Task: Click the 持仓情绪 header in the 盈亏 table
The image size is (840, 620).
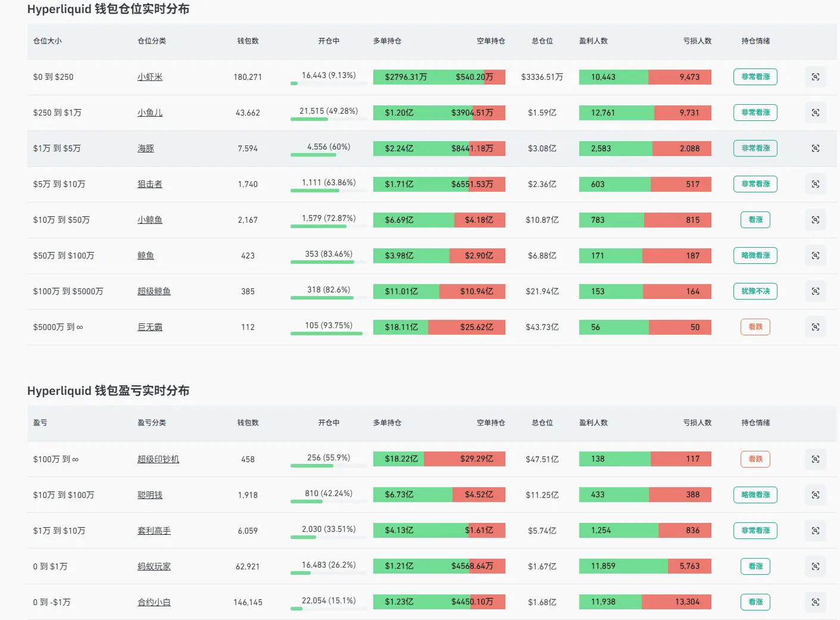Action: 755,423
